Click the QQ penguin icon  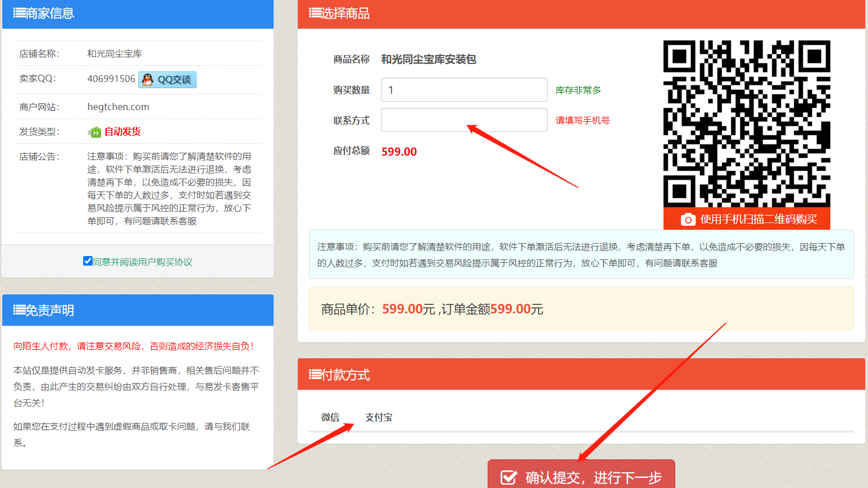(x=148, y=79)
